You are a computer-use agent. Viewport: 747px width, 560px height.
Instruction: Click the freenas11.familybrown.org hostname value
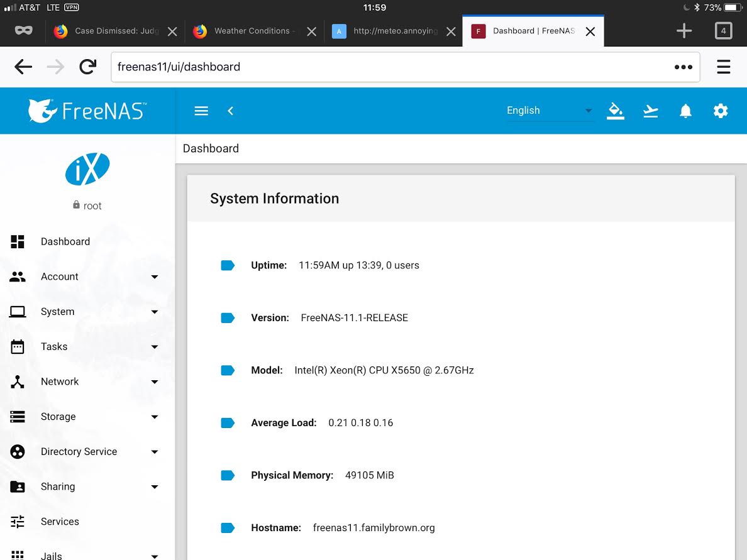tap(374, 527)
